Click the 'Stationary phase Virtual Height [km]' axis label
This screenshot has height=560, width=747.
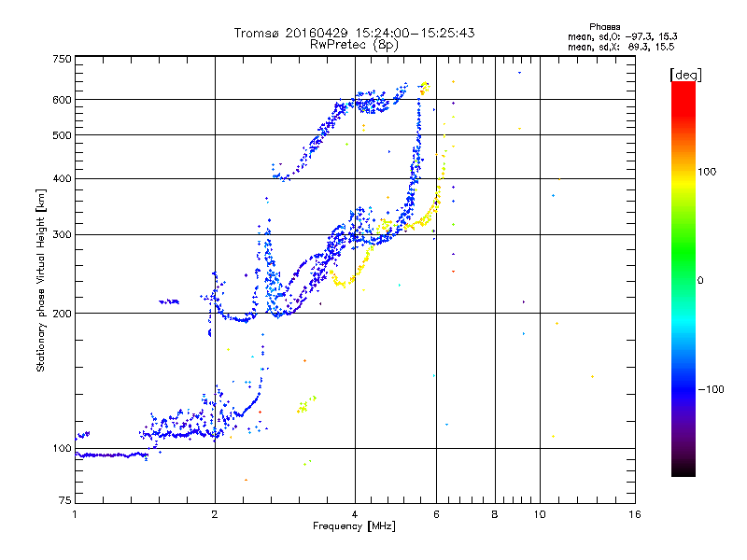pos(41,280)
